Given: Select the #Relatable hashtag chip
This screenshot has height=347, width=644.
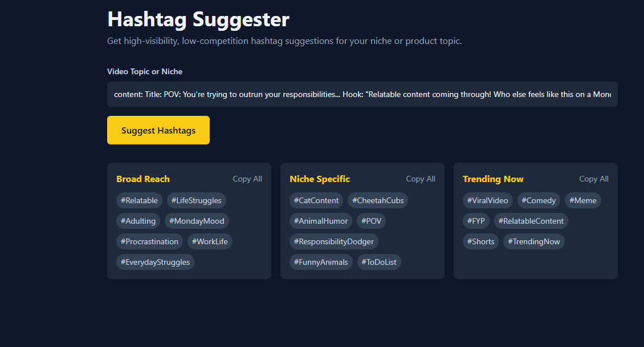Looking at the screenshot, I should [139, 200].
